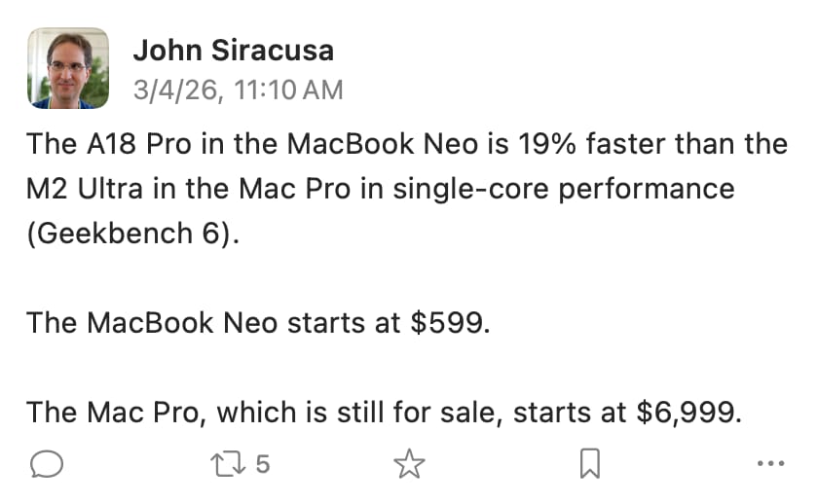This screenshot has height=504, width=818.
Task: Click the "(Geekbench 6)" text
Action: click(x=132, y=234)
